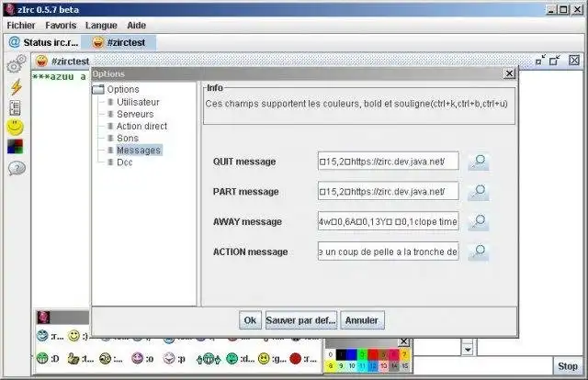The height and width of the screenshot is (380, 588).
Task: Click the help speech bubble icon
Action: pos(17,169)
